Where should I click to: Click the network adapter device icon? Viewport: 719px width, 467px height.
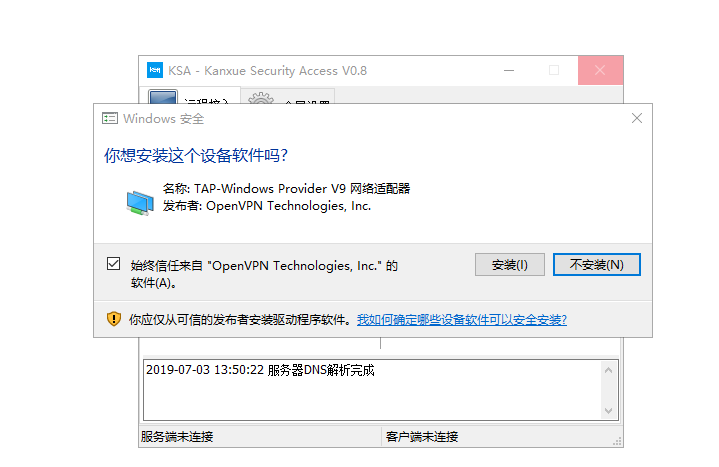pyautogui.click(x=140, y=202)
